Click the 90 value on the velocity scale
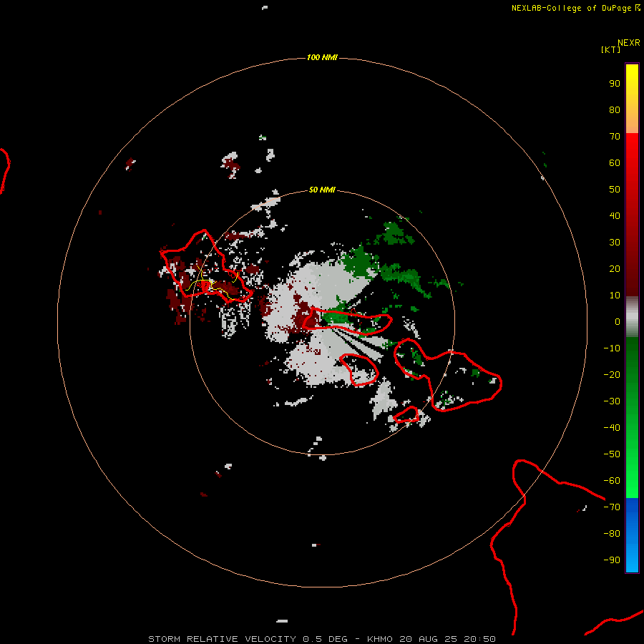644x644 pixels. (615, 84)
